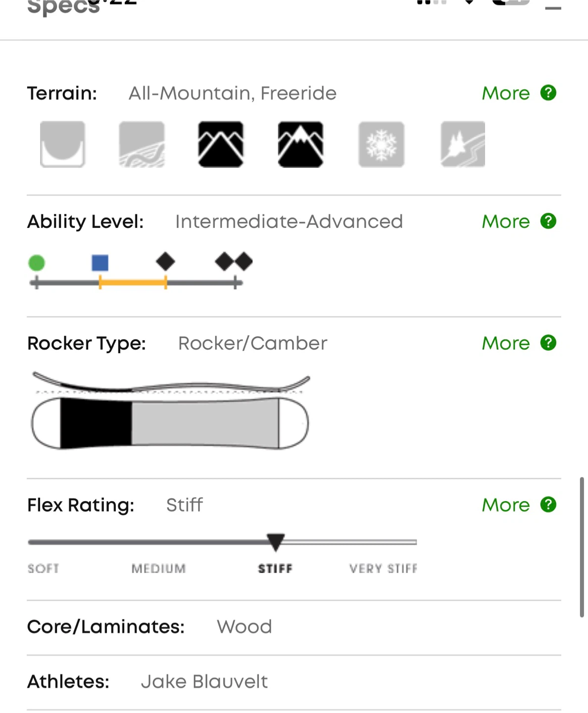588x713 pixels.
Task: Click the green circle beginner marker
Action: 37,262
